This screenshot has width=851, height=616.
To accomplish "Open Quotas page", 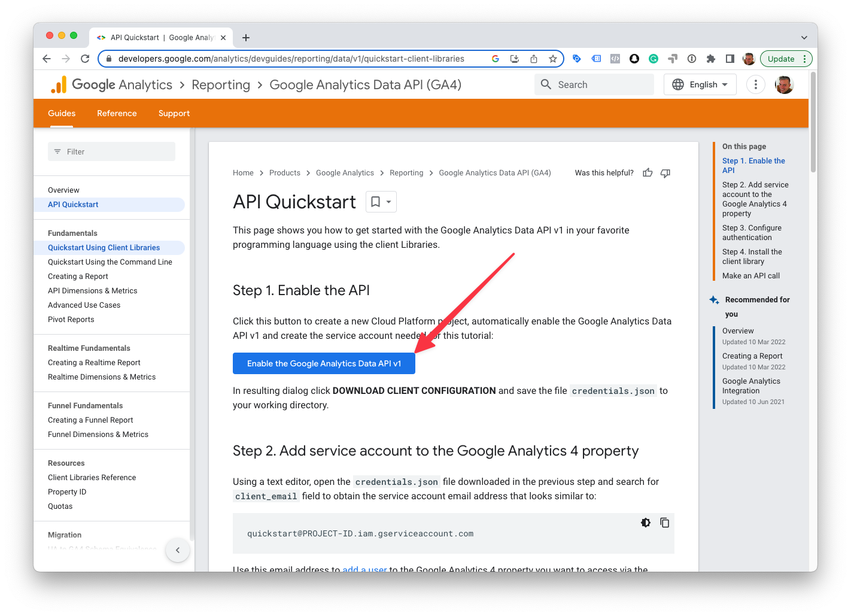I will point(60,506).
